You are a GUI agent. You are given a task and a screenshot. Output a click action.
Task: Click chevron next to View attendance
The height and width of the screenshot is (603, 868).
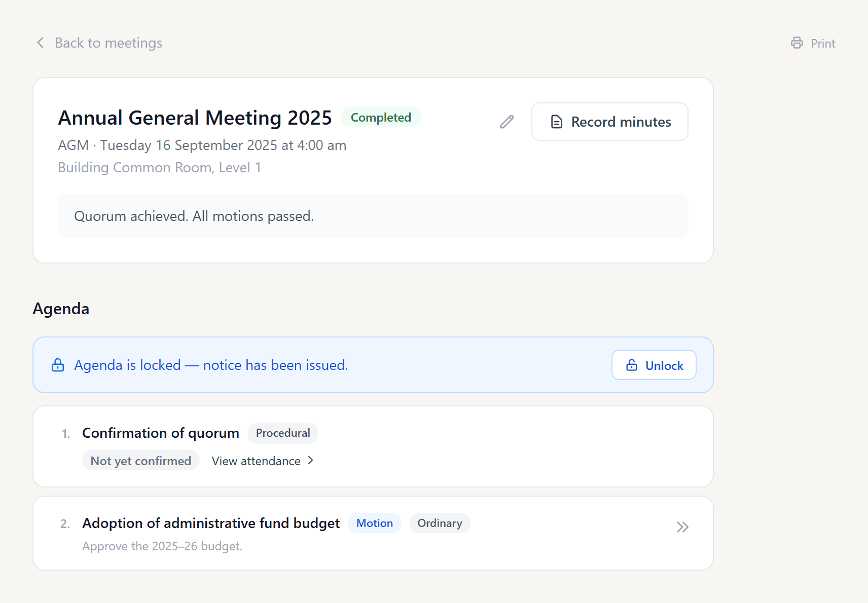(311, 460)
